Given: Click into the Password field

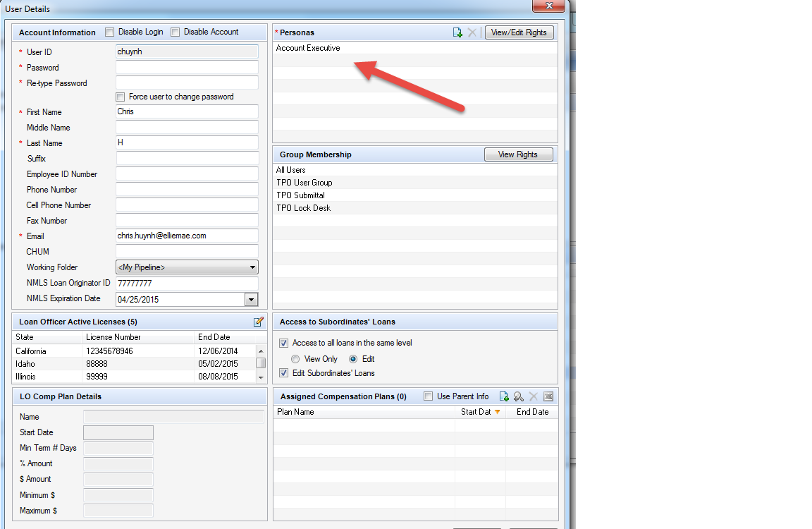Looking at the screenshot, I should [187, 68].
